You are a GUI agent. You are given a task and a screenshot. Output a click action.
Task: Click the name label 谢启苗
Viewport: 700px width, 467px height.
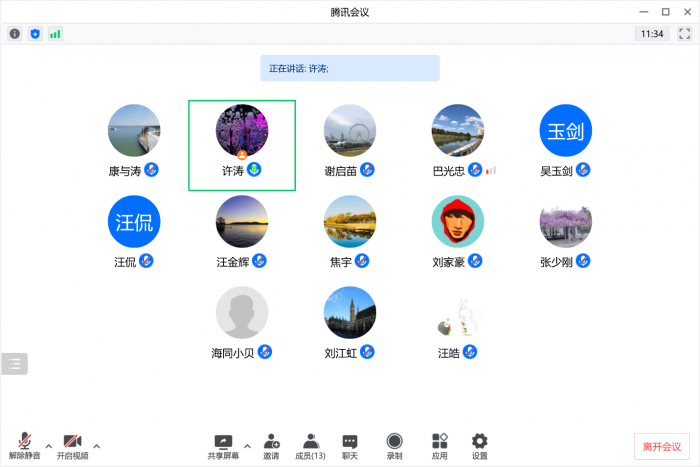click(x=341, y=171)
